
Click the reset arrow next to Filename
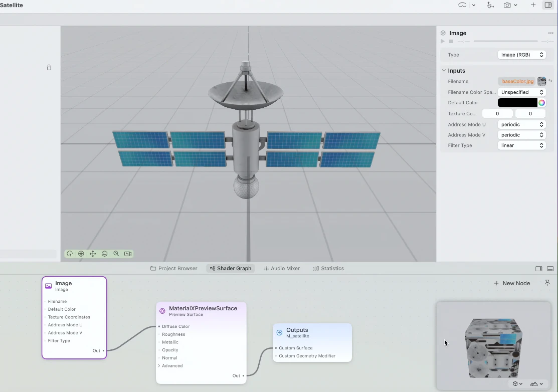550,81
